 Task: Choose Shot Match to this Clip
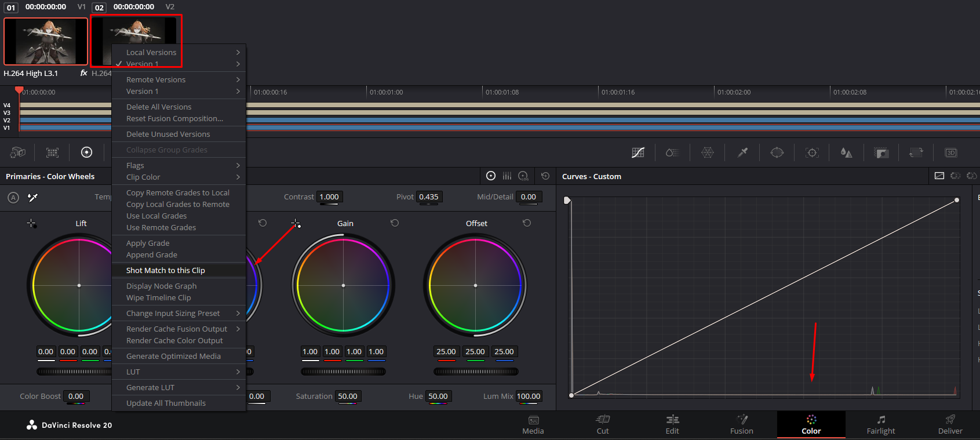click(x=166, y=270)
